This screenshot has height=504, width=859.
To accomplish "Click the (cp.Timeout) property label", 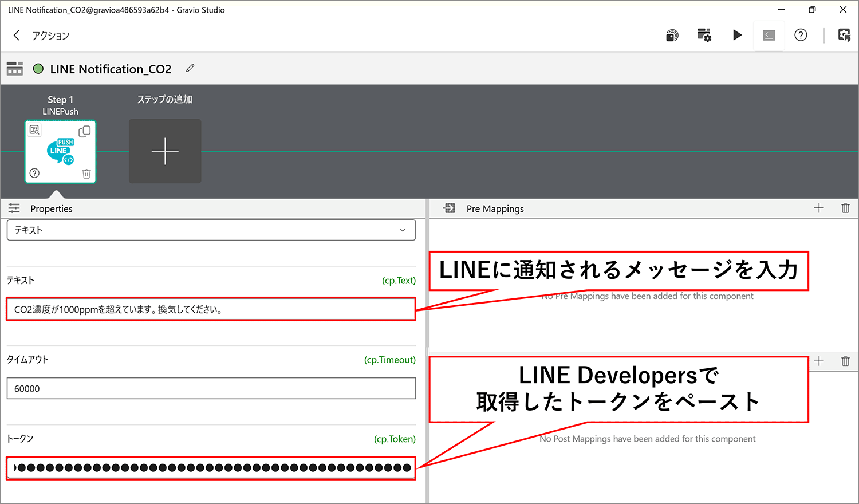I will [x=390, y=360].
